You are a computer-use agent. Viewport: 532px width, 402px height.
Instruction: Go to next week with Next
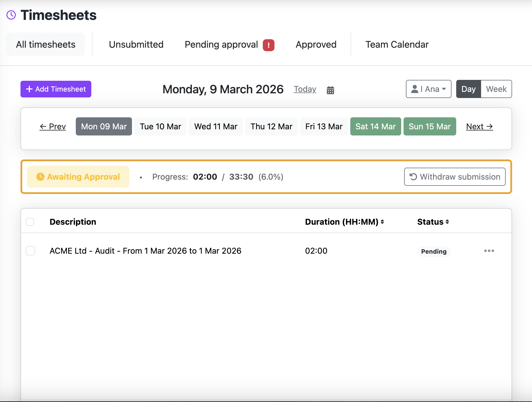pyautogui.click(x=479, y=126)
